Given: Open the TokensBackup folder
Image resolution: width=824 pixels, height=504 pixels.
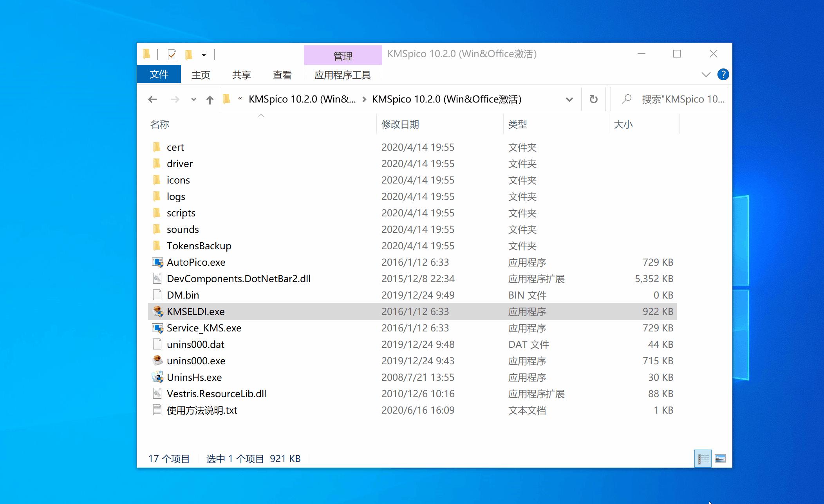Looking at the screenshot, I should [199, 246].
